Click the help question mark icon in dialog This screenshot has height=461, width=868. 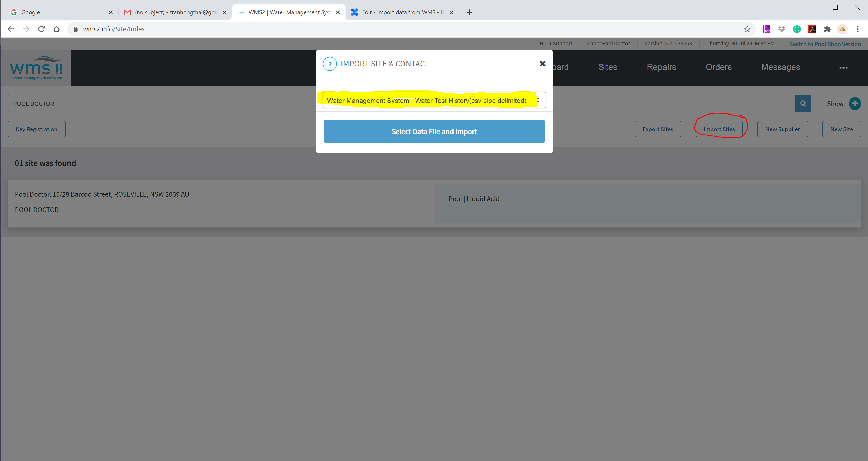330,64
